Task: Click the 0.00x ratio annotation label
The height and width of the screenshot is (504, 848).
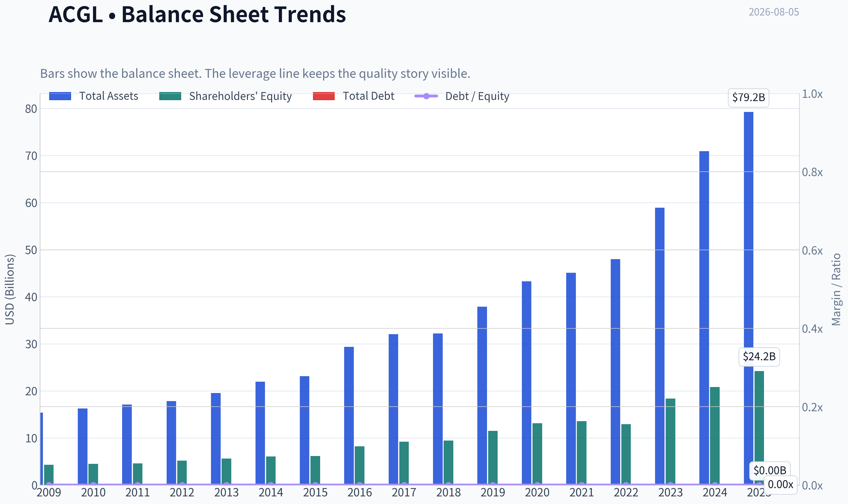Action: click(780, 484)
